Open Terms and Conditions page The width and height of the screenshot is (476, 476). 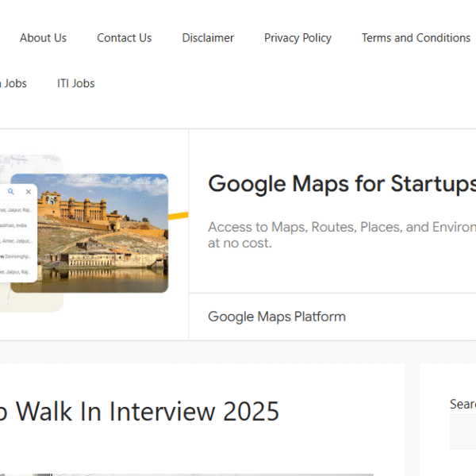pos(416,38)
